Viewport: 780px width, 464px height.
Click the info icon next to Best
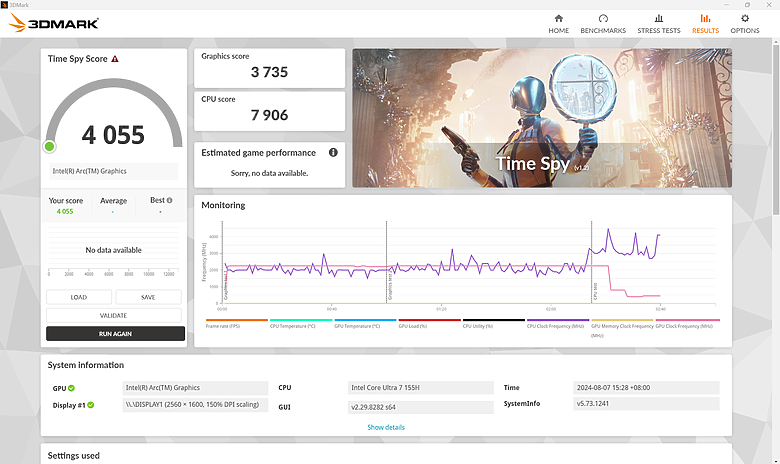click(x=169, y=200)
